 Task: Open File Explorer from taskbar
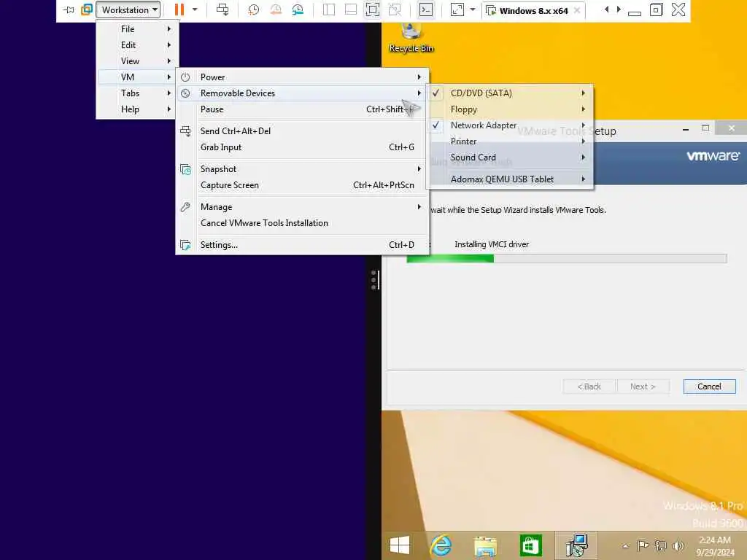tap(485, 545)
